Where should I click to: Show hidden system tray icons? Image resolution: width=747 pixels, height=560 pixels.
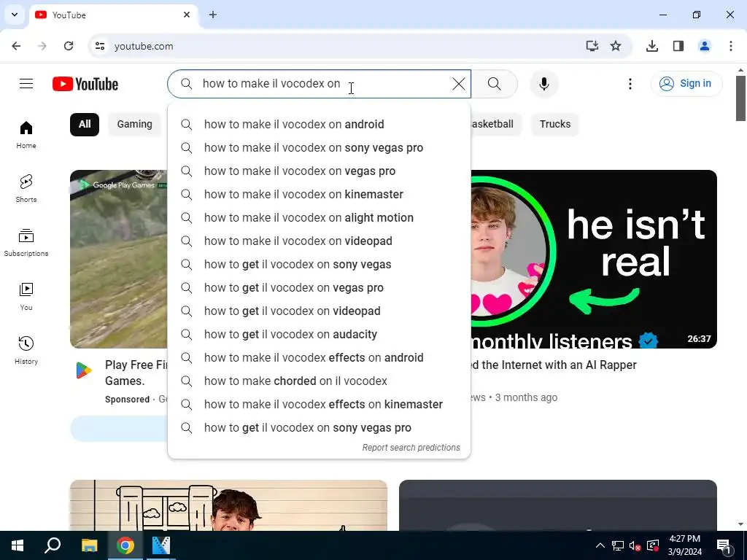[600, 545]
